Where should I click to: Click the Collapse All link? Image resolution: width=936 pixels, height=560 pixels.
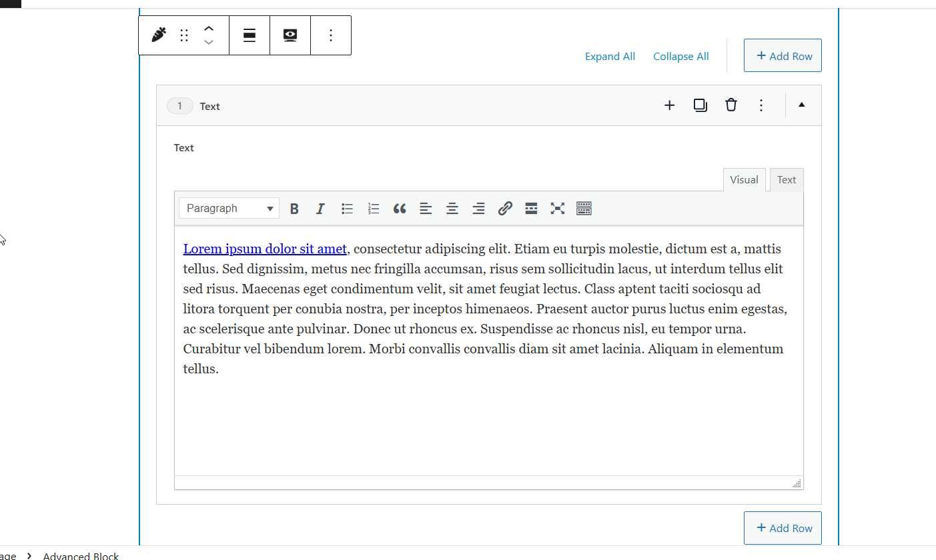coord(680,57)
